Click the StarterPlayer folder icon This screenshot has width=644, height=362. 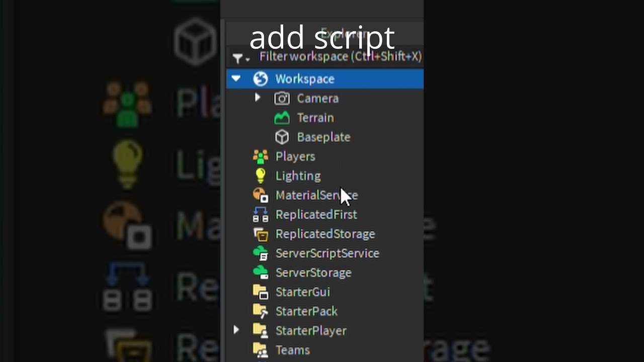[260, 330]
